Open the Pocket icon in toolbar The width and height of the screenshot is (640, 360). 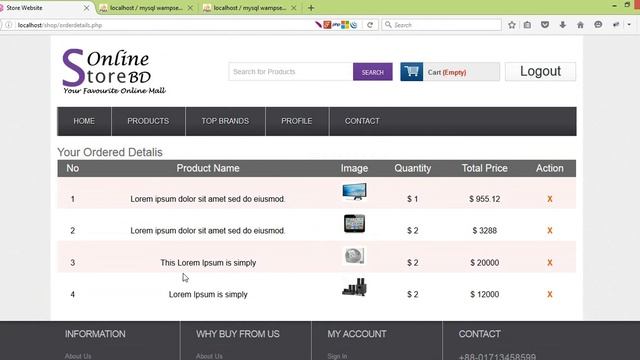tap(545, 25)
